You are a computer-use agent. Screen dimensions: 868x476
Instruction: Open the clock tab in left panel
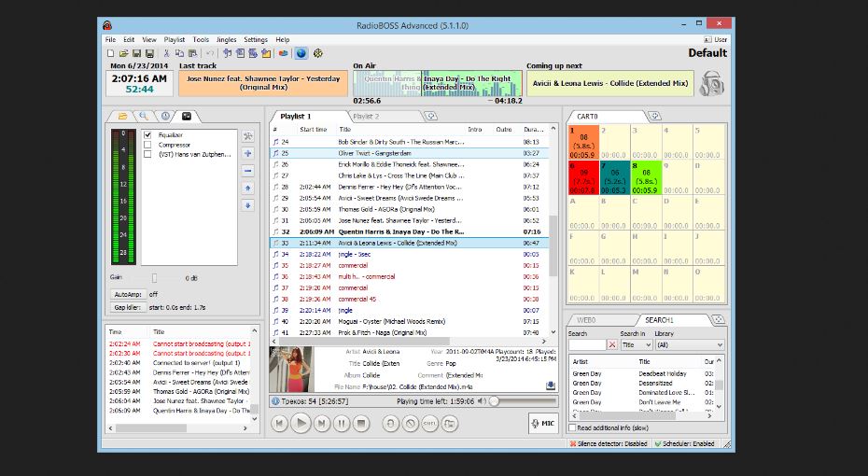click(165, 117)
